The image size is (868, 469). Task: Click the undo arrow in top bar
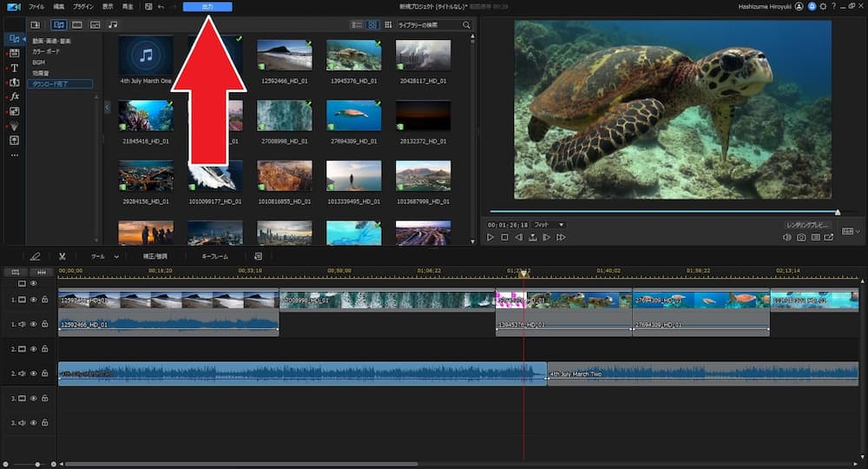coord(161,7)
